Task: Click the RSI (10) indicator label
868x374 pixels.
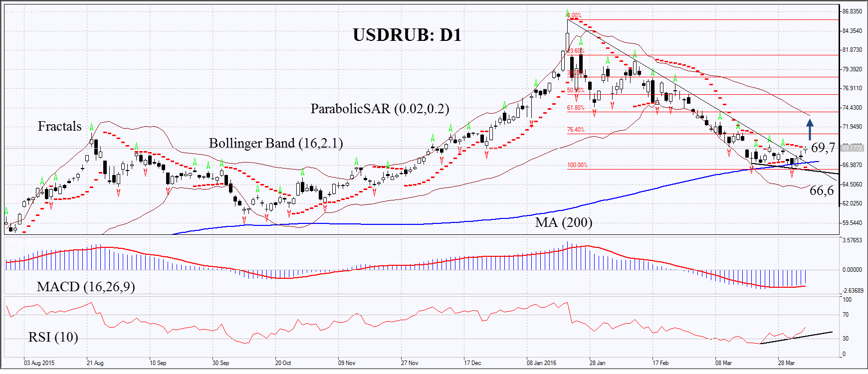Action: (53, 337)
